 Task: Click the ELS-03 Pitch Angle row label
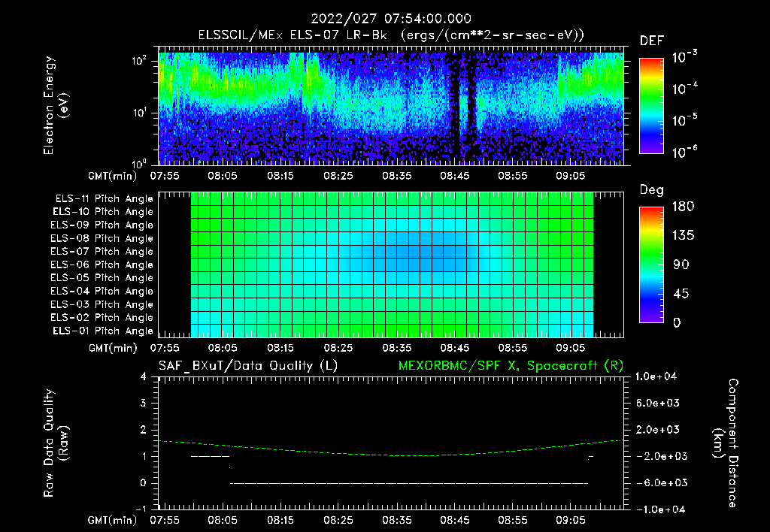coord(102,305)
